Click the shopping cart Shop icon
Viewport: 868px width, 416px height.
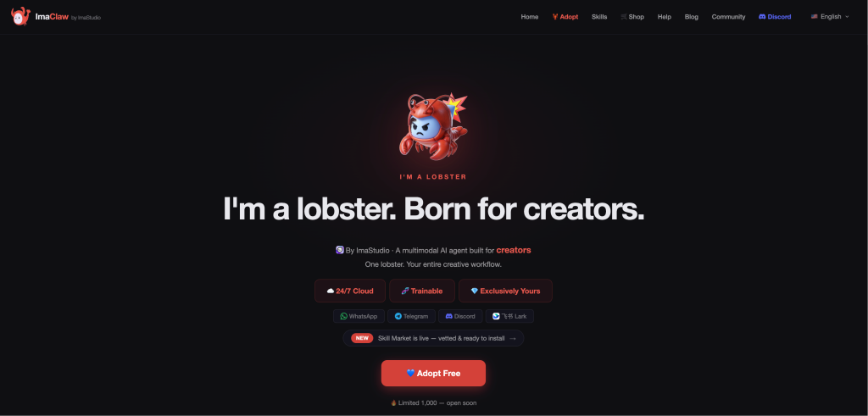pos(624,17)
